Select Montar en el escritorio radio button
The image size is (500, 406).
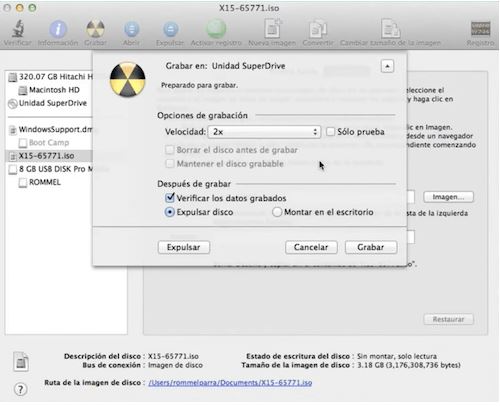click(277, 212)
